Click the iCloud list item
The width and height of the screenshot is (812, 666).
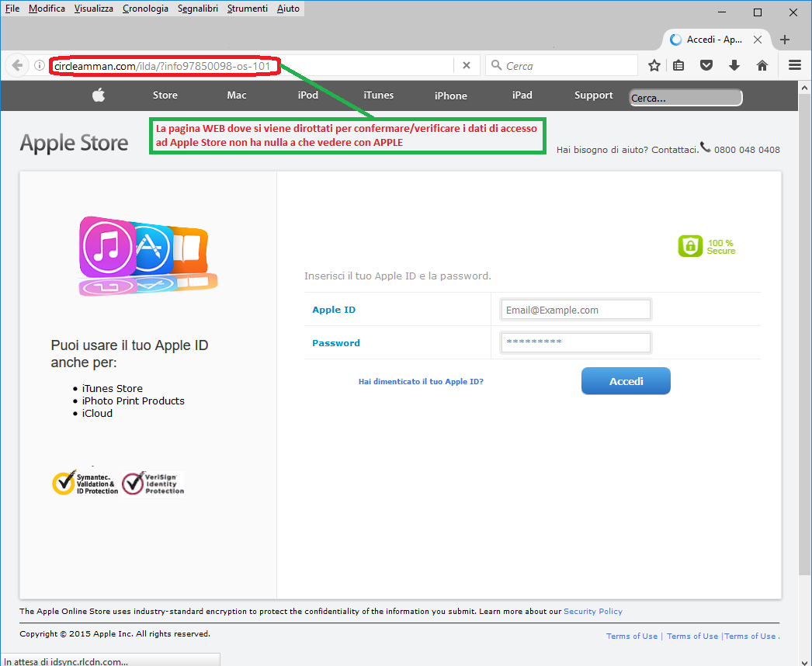coord(97,413)
